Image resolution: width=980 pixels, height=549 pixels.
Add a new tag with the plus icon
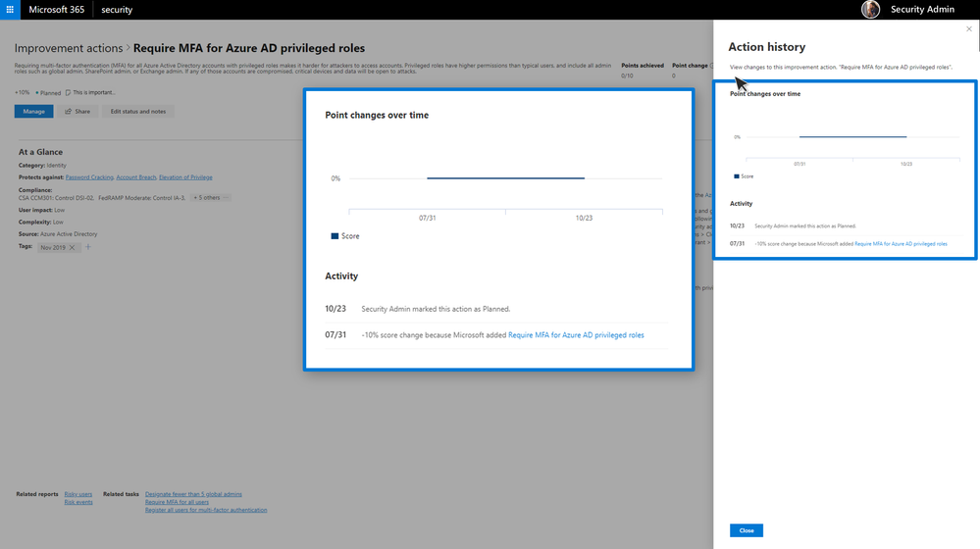(x=88, y=247)
